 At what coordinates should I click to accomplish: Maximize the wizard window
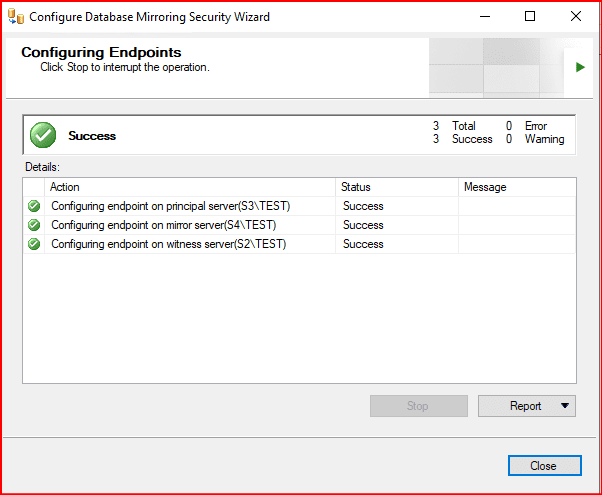(530, 17)
